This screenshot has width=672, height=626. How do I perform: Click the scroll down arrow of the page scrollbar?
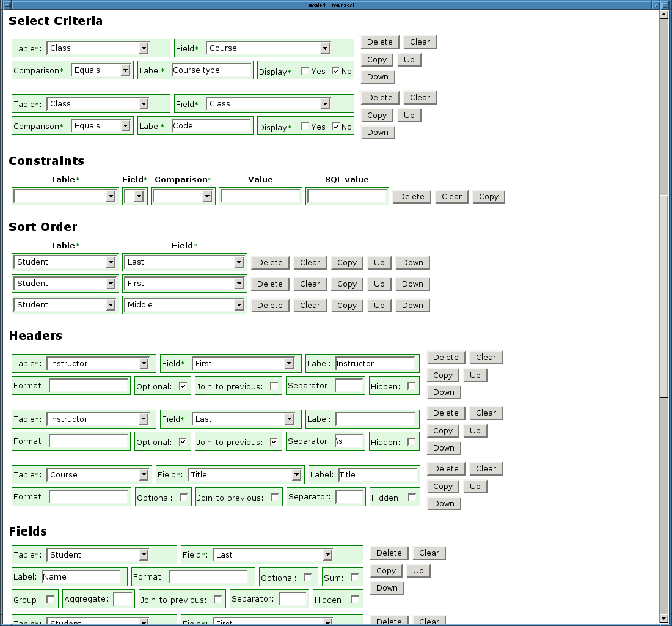pos(664,619)
